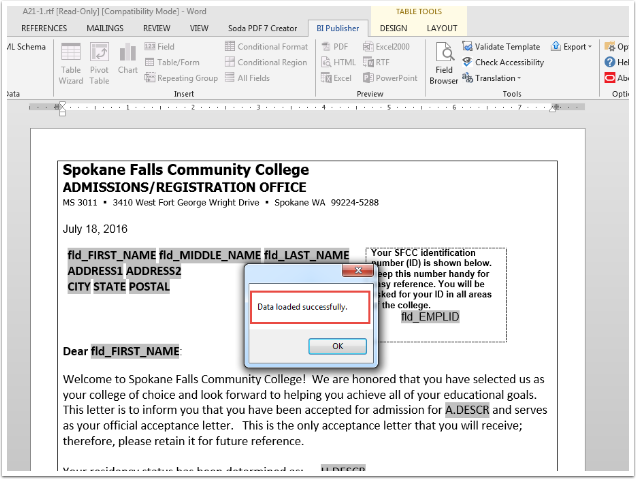This screenshot has height=479, width=636.
Task: Run Check Accessibility
Action: (503, 62)
